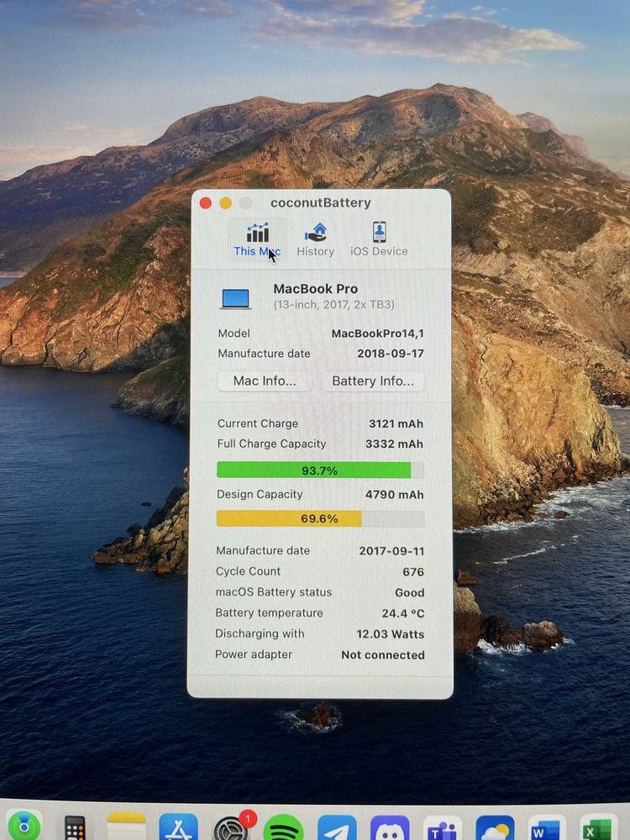
Task: Click the Power adapter Not connected value
Action: click(x=383, y=655)
